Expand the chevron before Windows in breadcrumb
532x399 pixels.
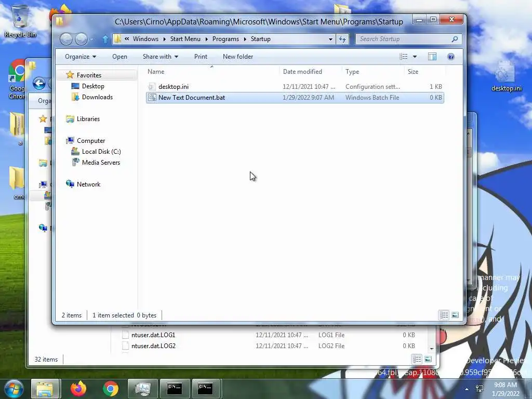pyautogui.click(x=127, y=39)
